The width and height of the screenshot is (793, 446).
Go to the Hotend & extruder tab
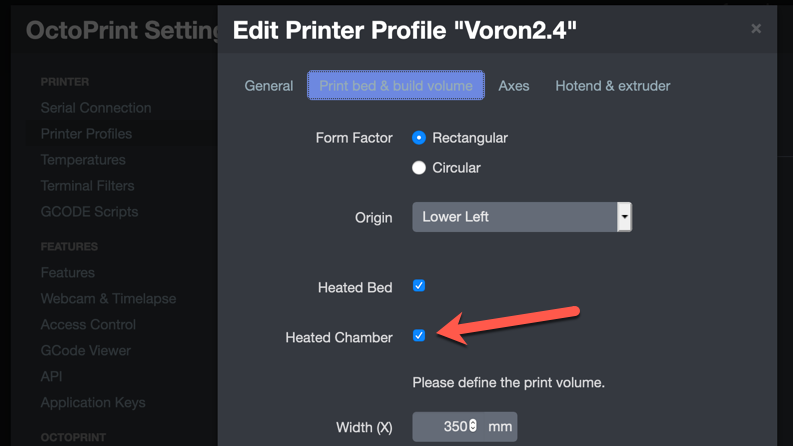[613, 86]
